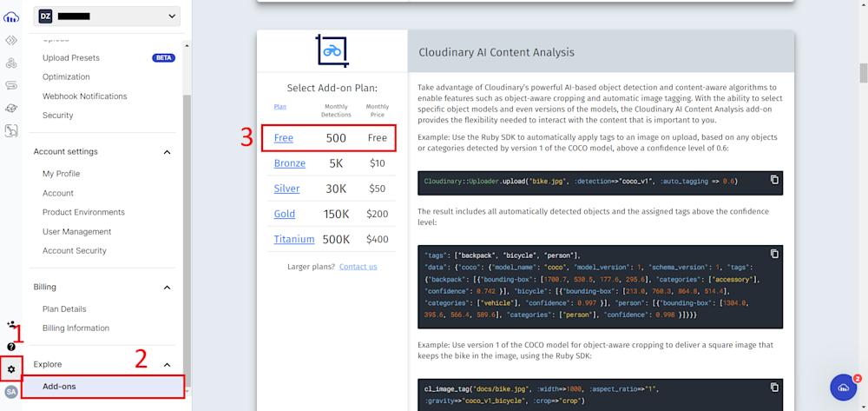Go to My Profile
Image resolution: width=868 pixels, height=411 pixels.
coord(61,174)
